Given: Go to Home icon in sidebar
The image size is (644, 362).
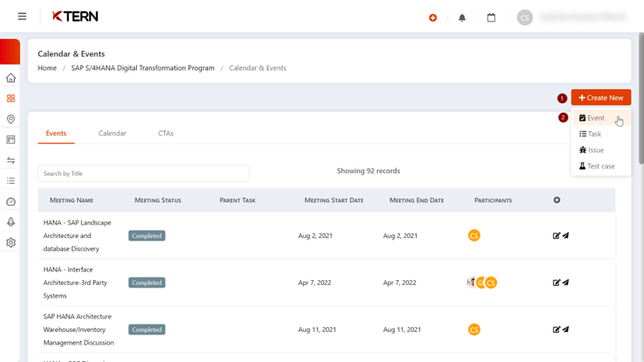Looking at the screenshot, I should click(11, 78).
